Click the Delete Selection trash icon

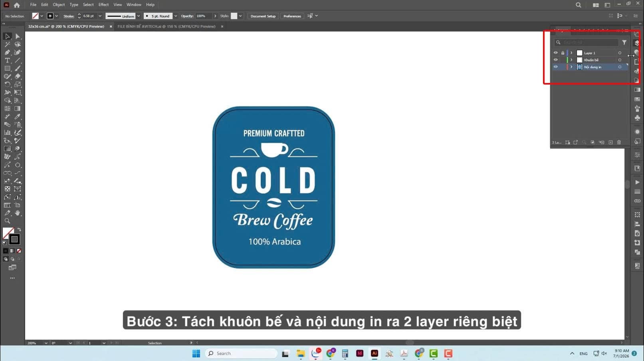tap(619, 142)
